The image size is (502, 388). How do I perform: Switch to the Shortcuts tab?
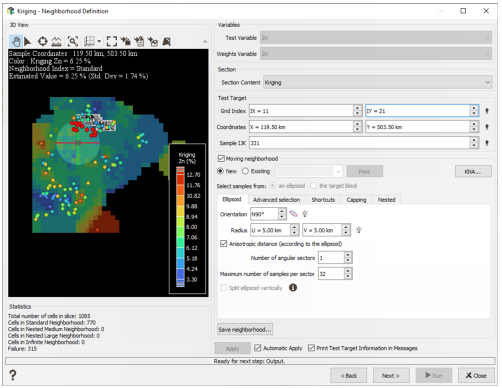323,200
